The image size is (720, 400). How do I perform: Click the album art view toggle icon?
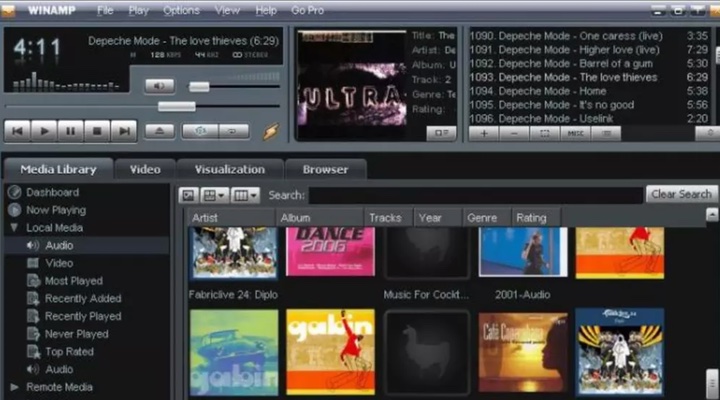coord(189,195)
